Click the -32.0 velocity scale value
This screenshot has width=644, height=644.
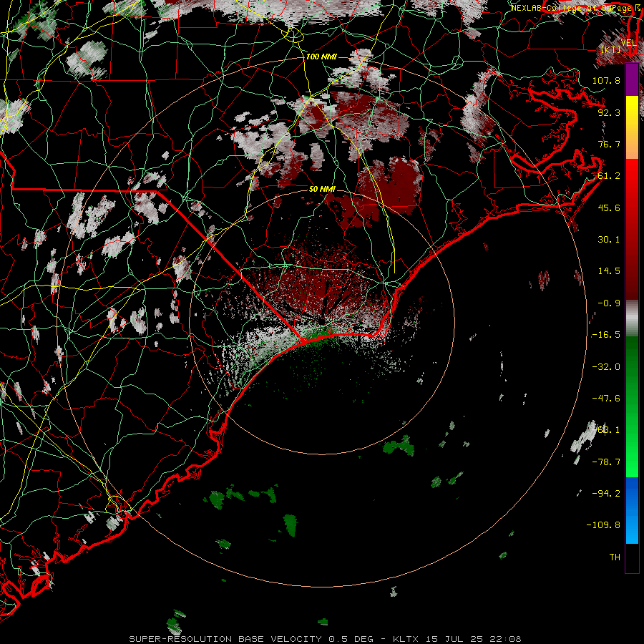[x=606, y=367]
